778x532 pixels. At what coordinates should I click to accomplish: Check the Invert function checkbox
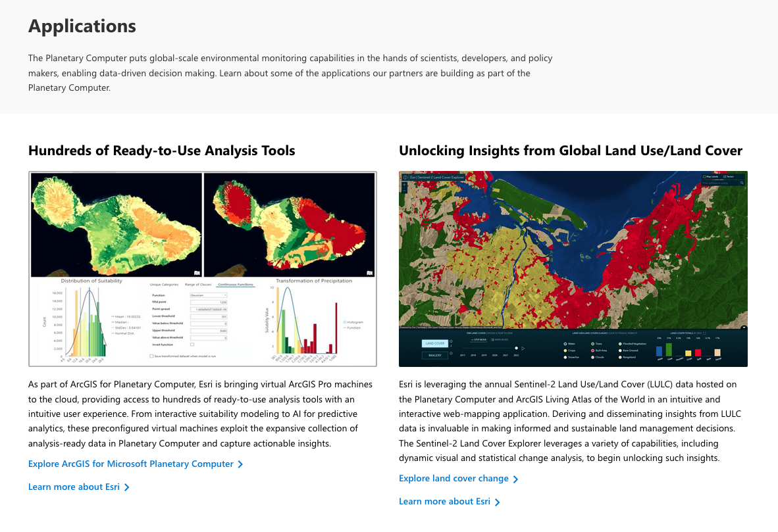(192, 344)
